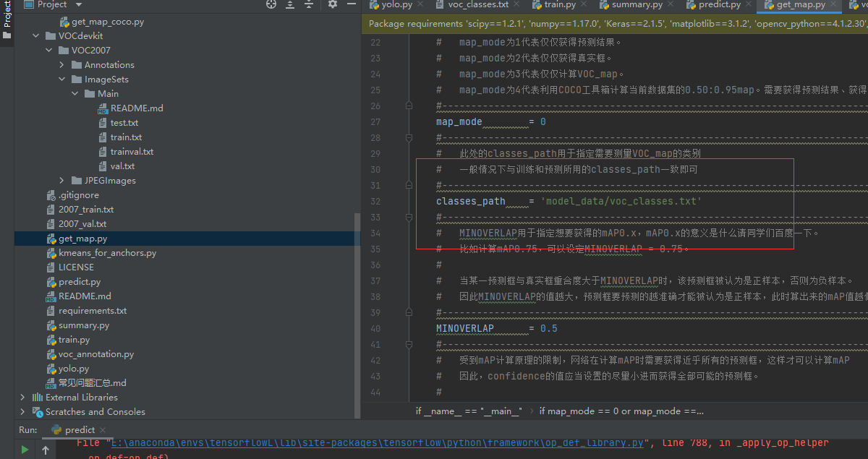Click the up arrow icon in Run panel

coord(45,450)
